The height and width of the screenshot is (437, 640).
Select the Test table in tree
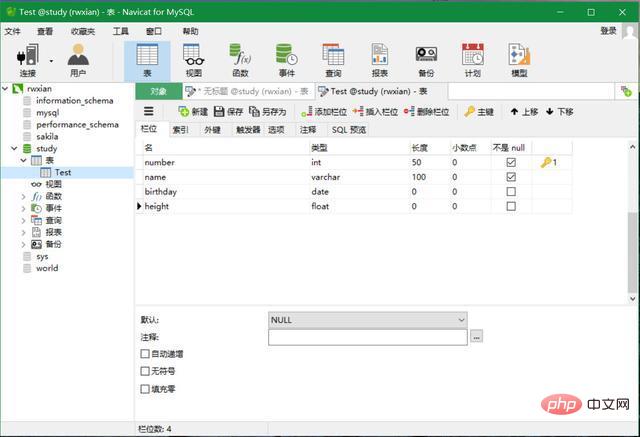(63, 173)
